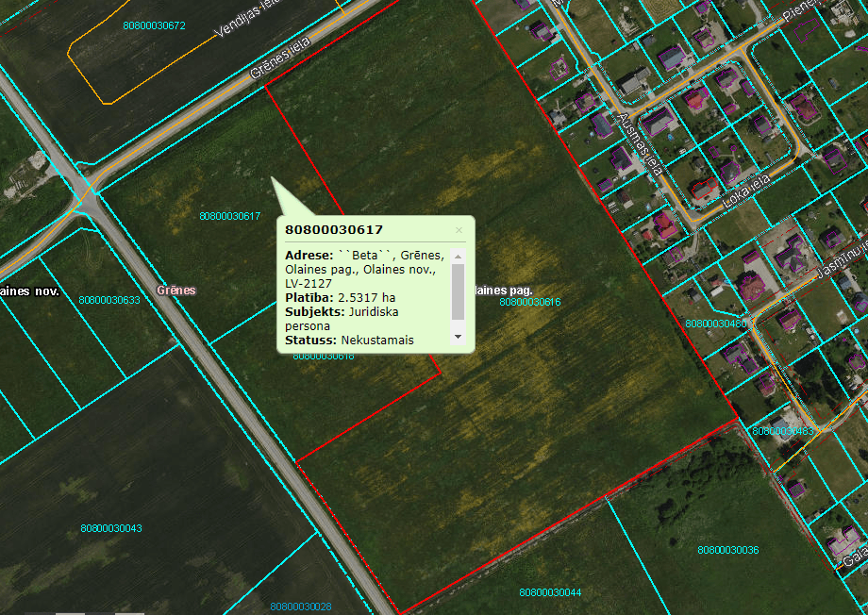Viewport: 868px width, 615px height.
Task: Click the popup title 80800030617
Action: pyautogui.click(x=333, y=229)
